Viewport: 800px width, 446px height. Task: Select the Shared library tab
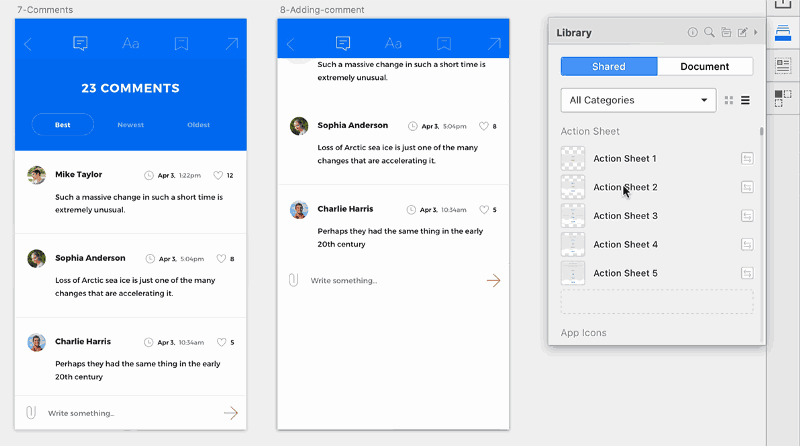[609, 66]
